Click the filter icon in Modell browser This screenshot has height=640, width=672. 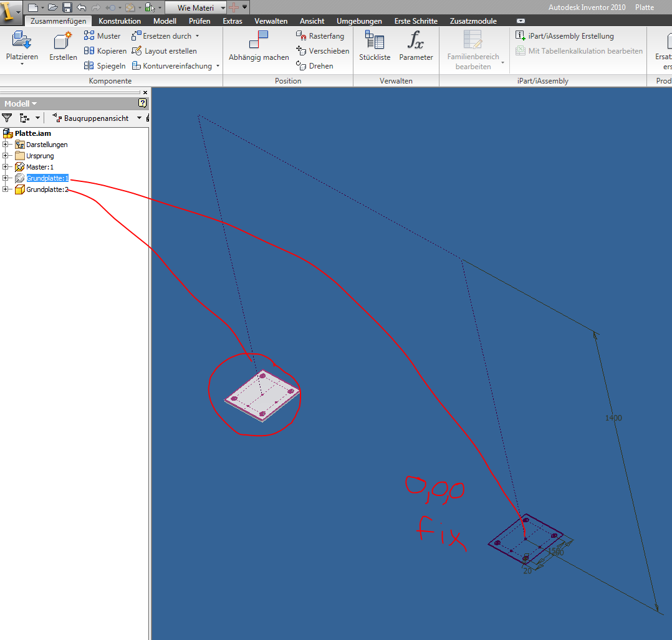coord(7,118)
